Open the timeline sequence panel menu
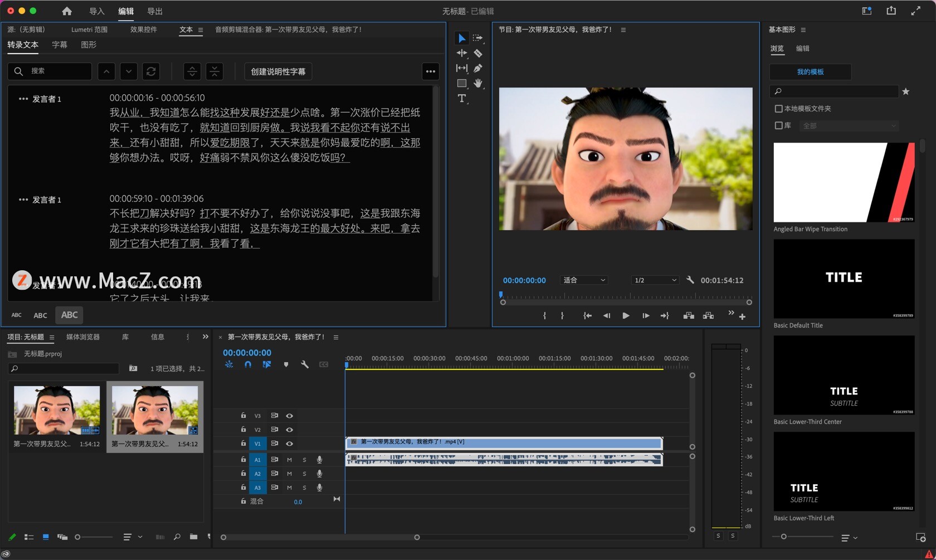 [x=335, y=337]
